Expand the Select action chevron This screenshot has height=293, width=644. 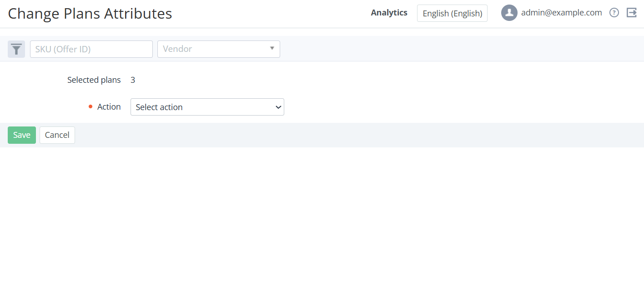click(x=278, y=107)
